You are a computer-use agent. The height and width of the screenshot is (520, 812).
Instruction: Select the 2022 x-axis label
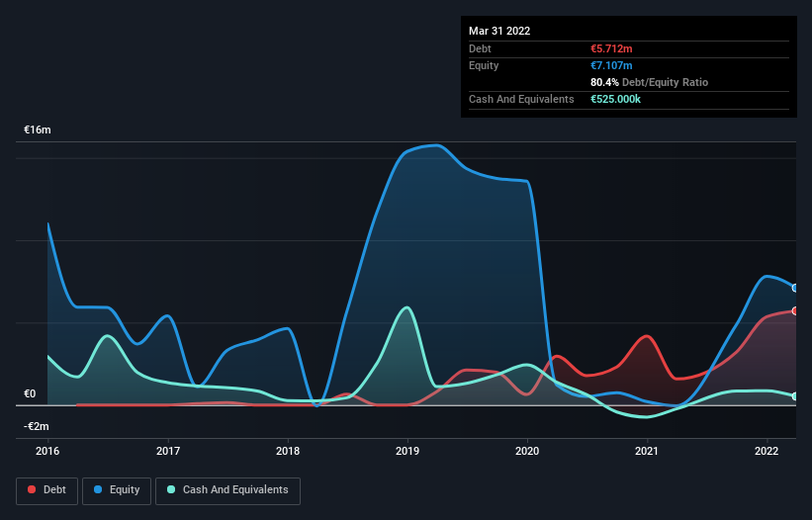[767, 451]
